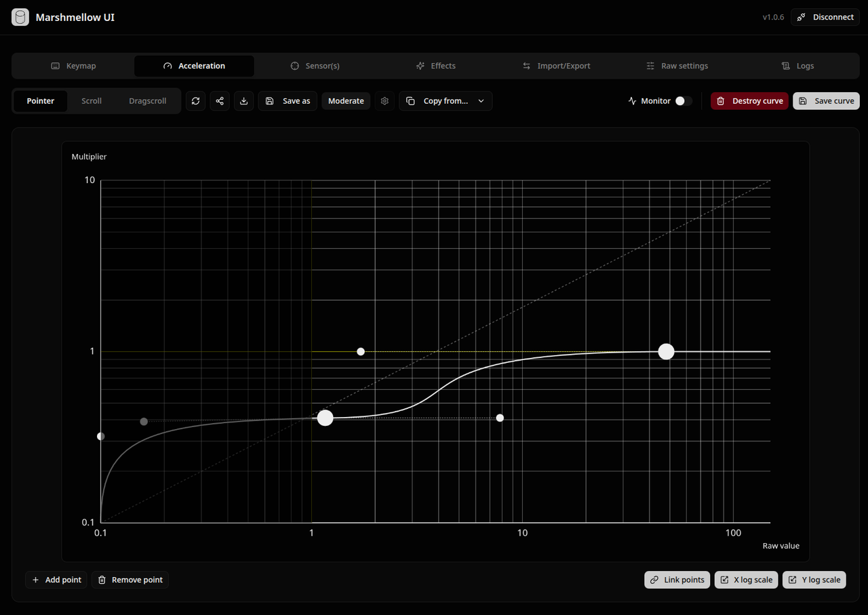Open the Copy from... dropdown

(446, 101)
